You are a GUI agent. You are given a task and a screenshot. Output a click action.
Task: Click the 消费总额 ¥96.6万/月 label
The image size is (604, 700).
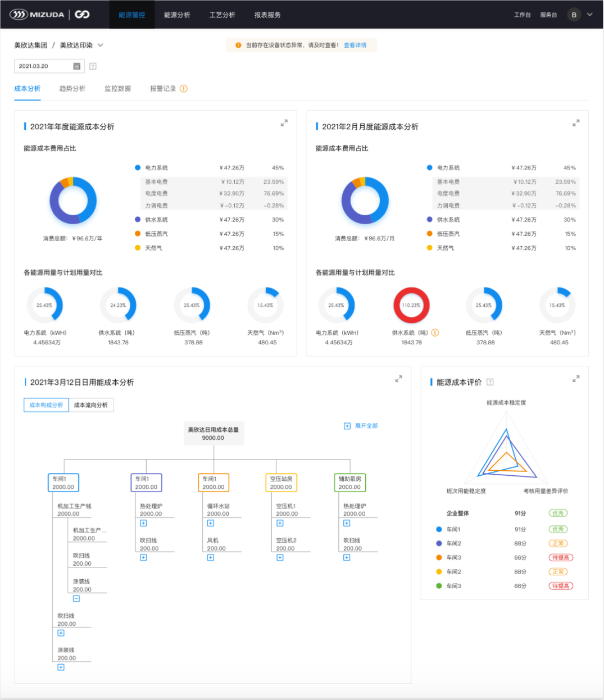[365, 238]
